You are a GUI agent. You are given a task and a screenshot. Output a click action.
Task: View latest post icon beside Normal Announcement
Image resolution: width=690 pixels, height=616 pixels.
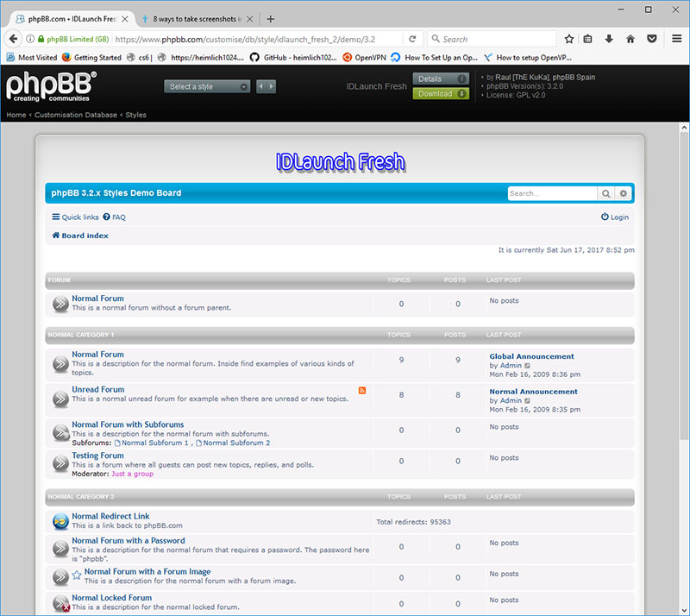point(527,400)
